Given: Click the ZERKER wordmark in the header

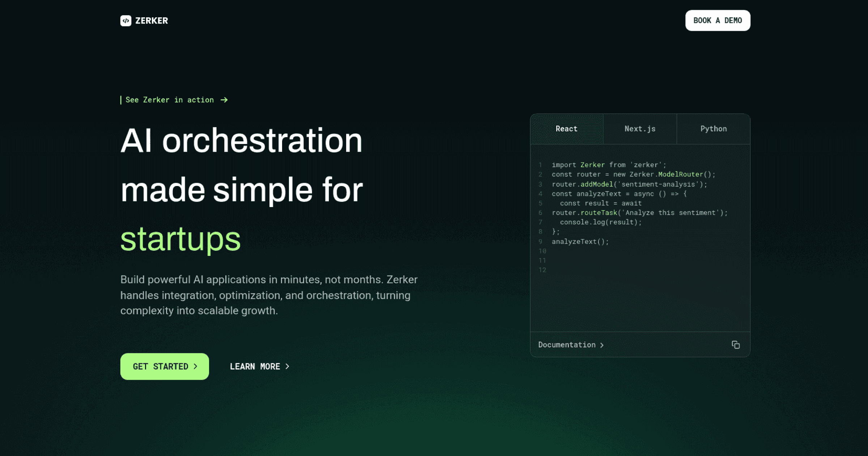Looking at the screenshot, I should (152, 21).
